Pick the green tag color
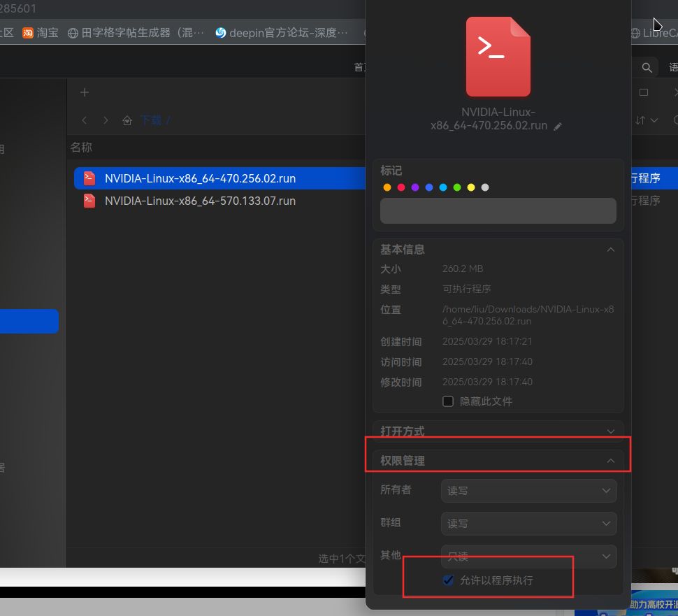The height and width of the screenshot is (616, 678). (457, 187)
